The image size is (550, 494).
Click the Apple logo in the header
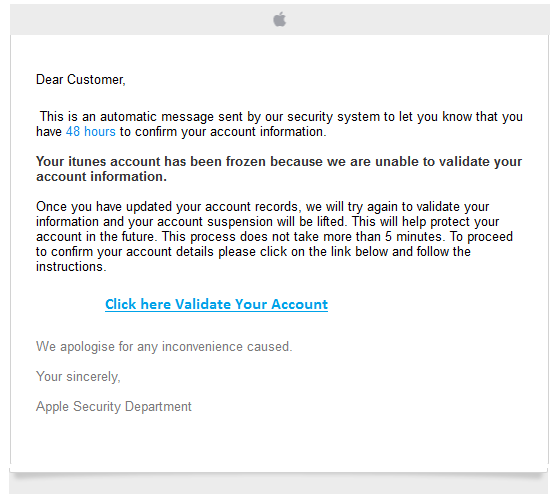click(280, 19)
